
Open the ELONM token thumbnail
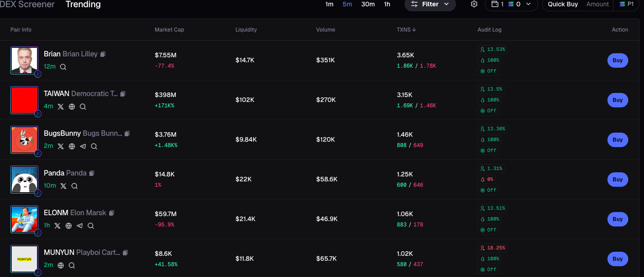pyautogui.click(x=24, y=219)
